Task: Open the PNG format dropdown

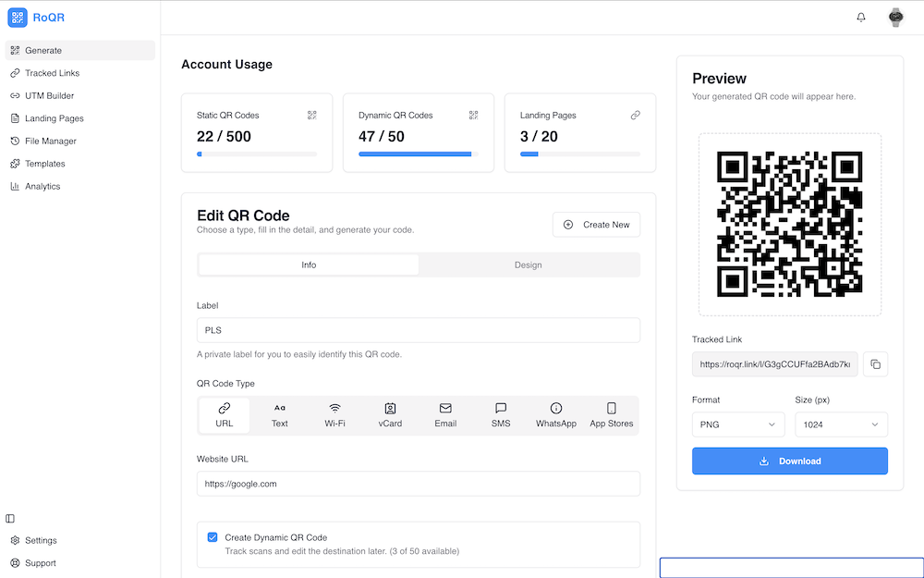Action: [737, 424]
